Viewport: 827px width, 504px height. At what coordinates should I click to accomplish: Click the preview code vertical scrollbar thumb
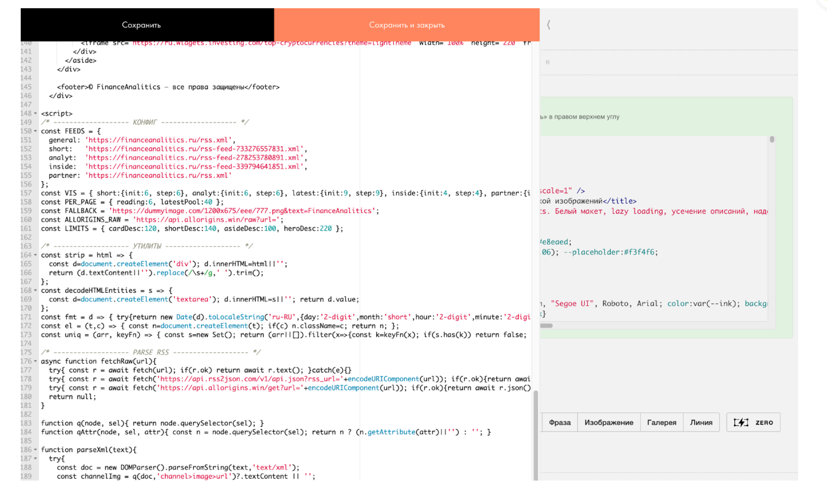click(772, 140)
